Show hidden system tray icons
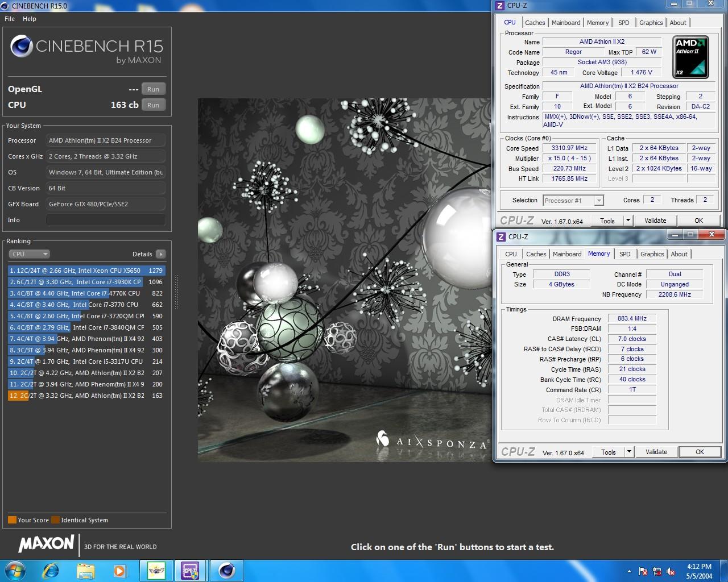 629,571
